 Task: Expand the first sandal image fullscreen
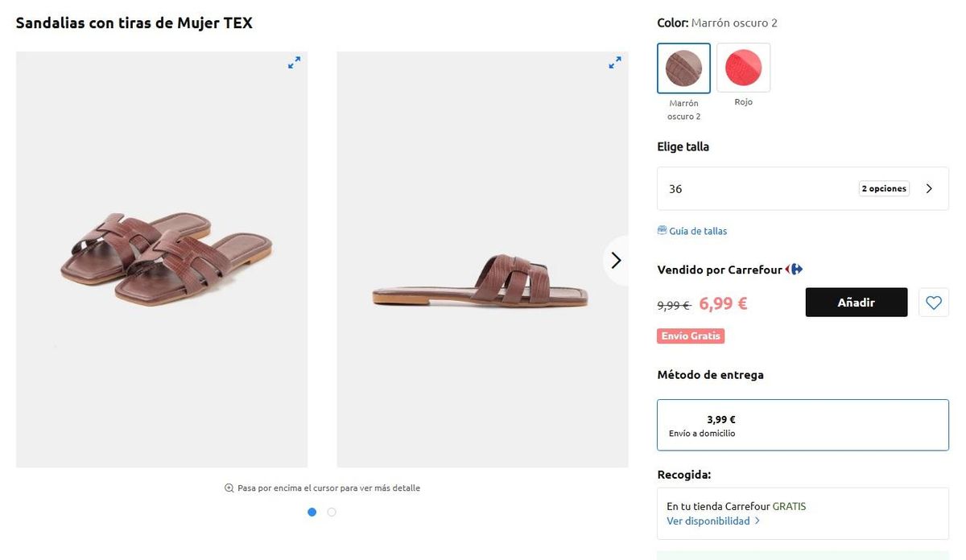(295, 62)
